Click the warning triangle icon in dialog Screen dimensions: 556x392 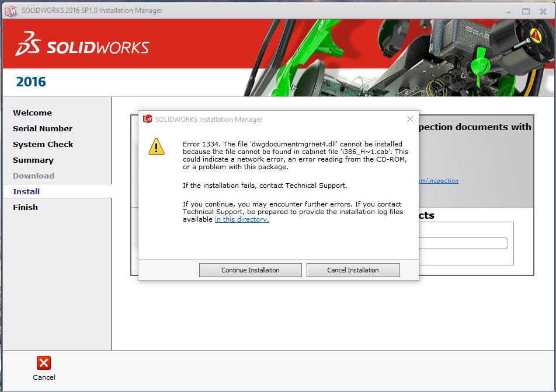pos(157,146)
